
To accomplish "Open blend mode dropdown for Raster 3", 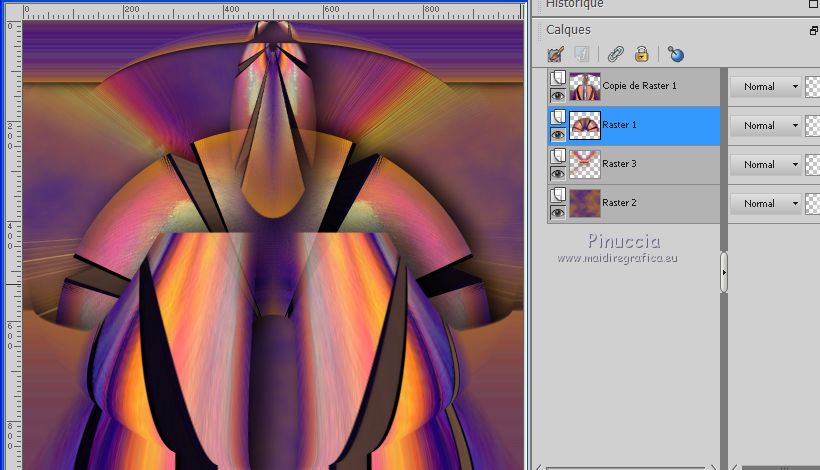I will (766, 165).
